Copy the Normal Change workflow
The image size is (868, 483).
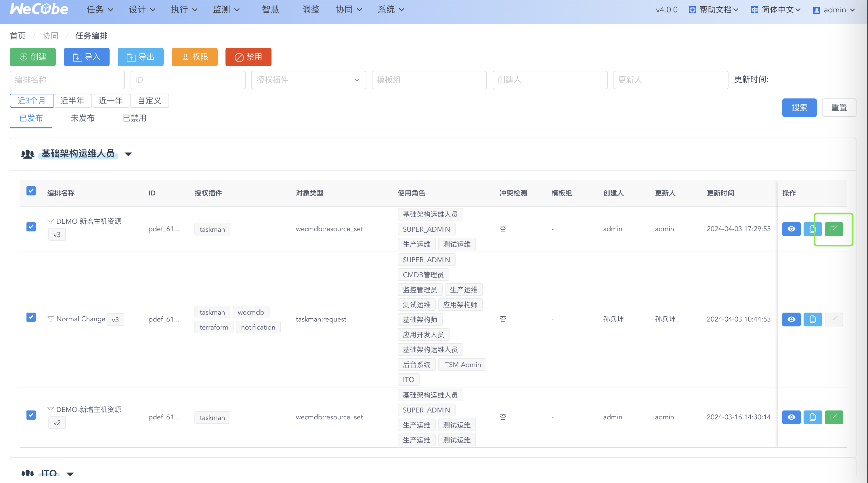[x=812, y=319]
